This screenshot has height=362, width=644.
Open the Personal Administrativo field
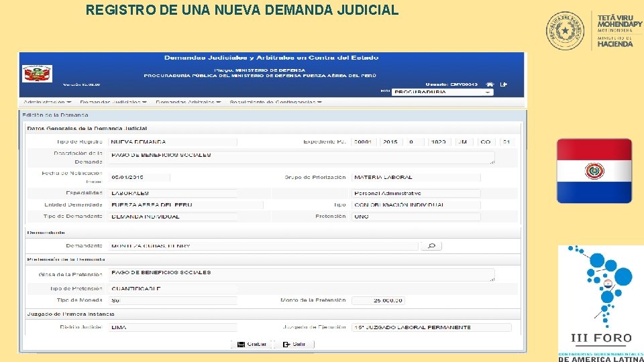416,193
